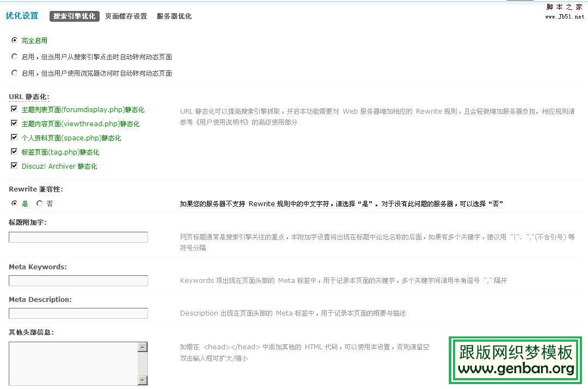Click the URL 静态化 section heading
The height and width of the screenshot is (389, 588).
pyautogui.click(x=29, y=97)
